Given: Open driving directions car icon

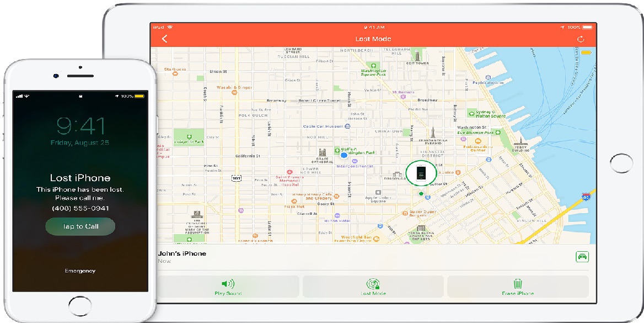Looking at the screenshot, I should 582,257.
